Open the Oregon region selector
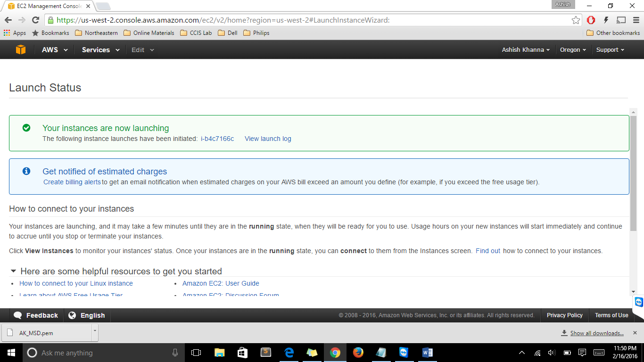644x362 pixels. 573,50
